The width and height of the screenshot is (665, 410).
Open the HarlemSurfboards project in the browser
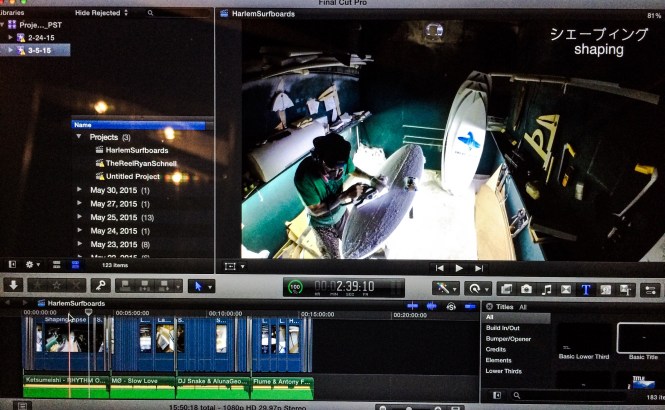(x=136, y=150)
